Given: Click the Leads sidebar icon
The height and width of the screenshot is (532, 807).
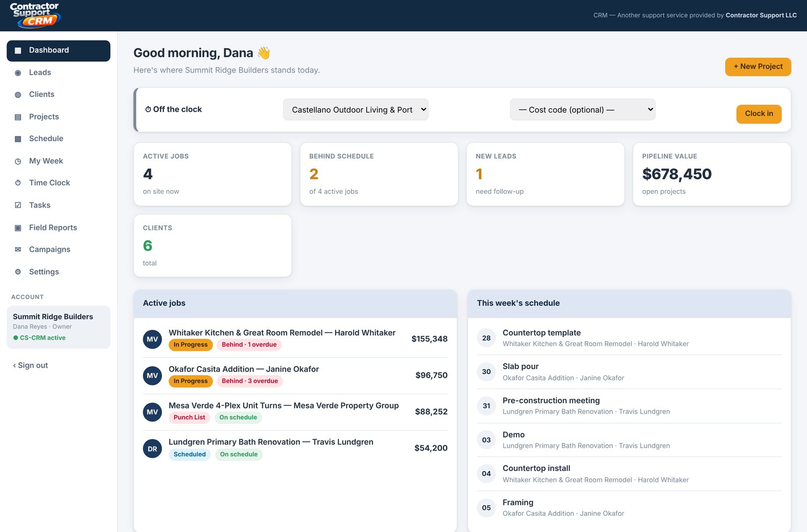Looking at the screenshot, I should click(x=18, y=73).
